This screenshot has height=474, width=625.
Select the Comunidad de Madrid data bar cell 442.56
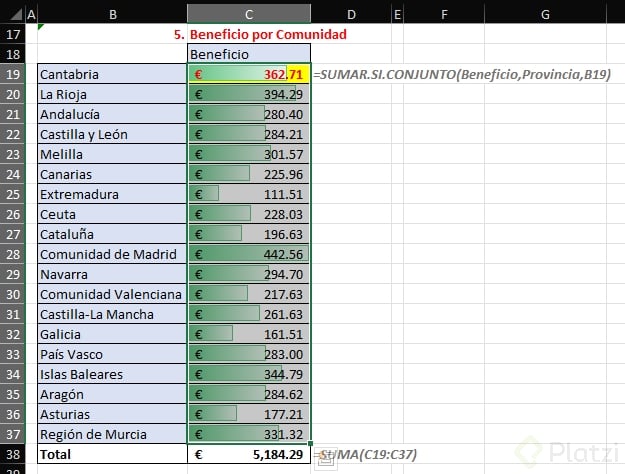(x=248, y=254)
